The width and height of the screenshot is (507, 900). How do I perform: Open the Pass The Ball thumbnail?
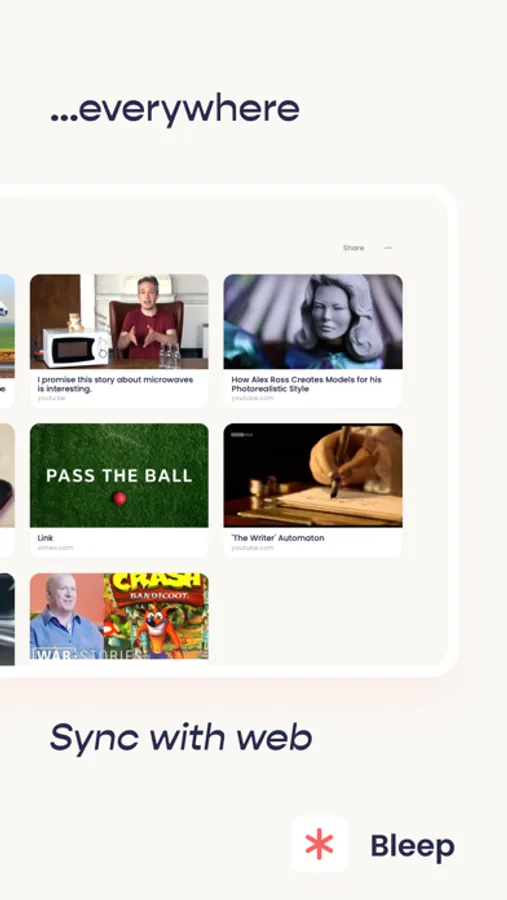(119, 475)
